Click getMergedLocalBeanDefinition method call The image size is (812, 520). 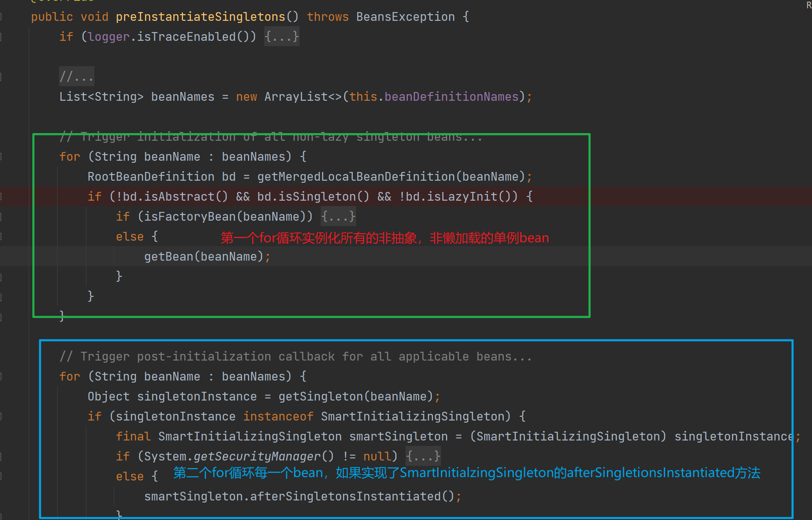pos(356,177)
